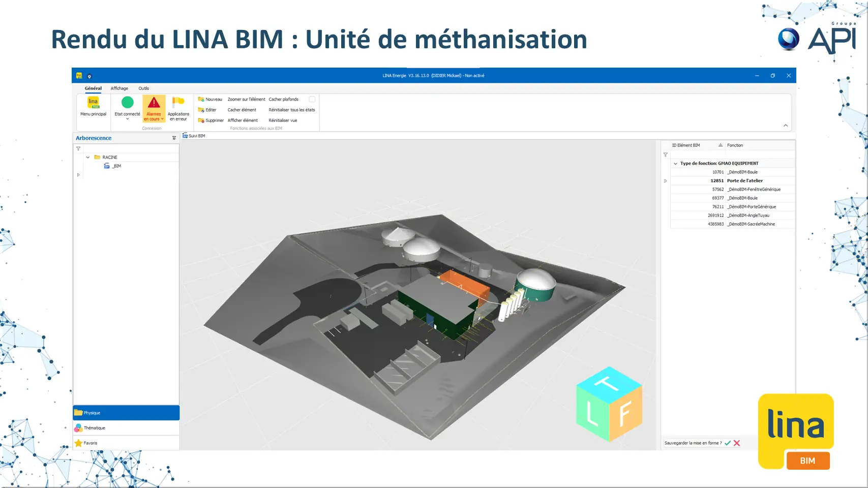The image size is (868, 488).
Task: Select row 69377 _DémoBIM-Boule
Action: coord(733,198)
